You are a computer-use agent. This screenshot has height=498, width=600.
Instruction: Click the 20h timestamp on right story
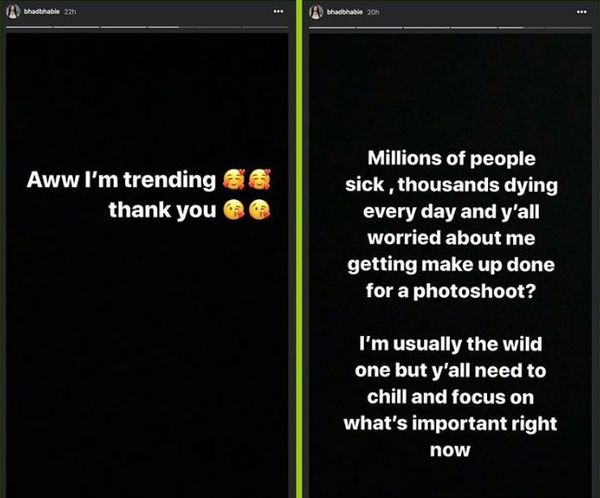coord(373,12)
